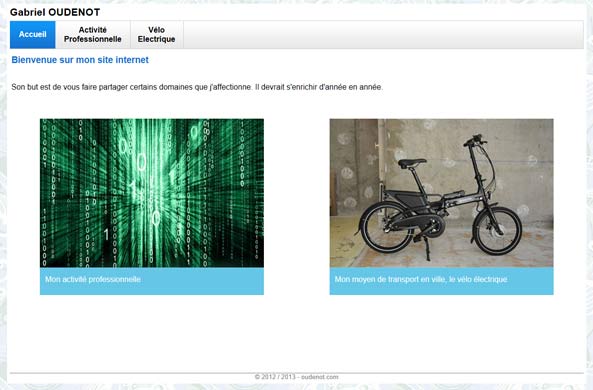The height and width of the screenshot is (390, 593).
Task: Click the oudenot.com copyright footer text
Action: 296,377
